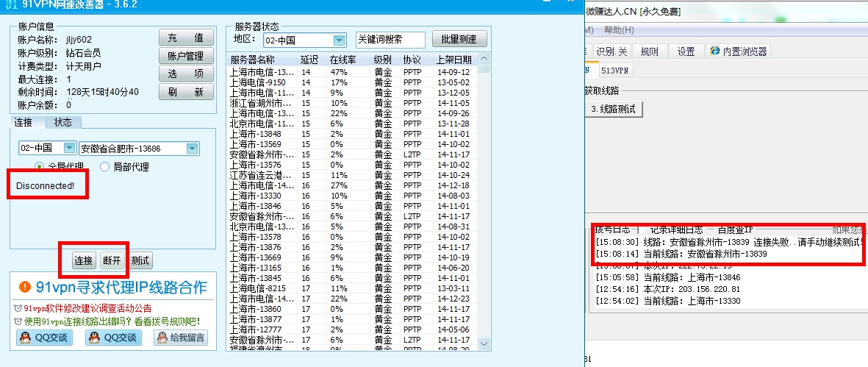Sort by 上架日期 column header

[454, 60]
